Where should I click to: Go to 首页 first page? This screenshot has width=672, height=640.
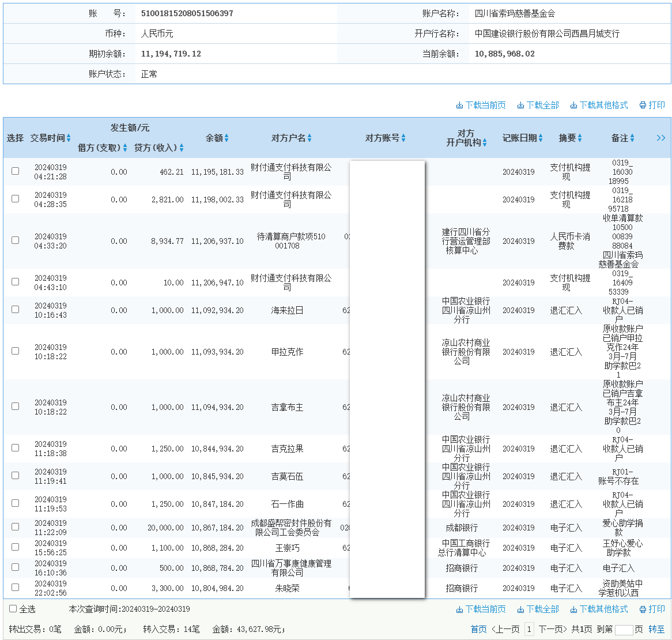coord(479,629)
